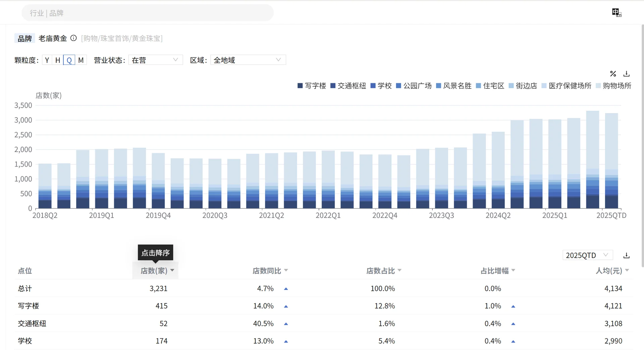Click the up arrow beside 学校 占比增幅 0.4%
Screen dimensions: 644x350
click(513, 341)
